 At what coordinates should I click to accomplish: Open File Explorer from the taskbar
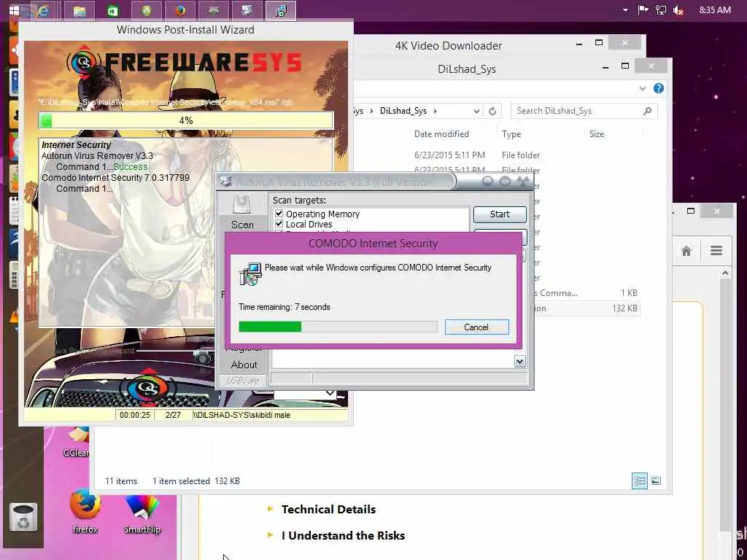click(79, 10)
